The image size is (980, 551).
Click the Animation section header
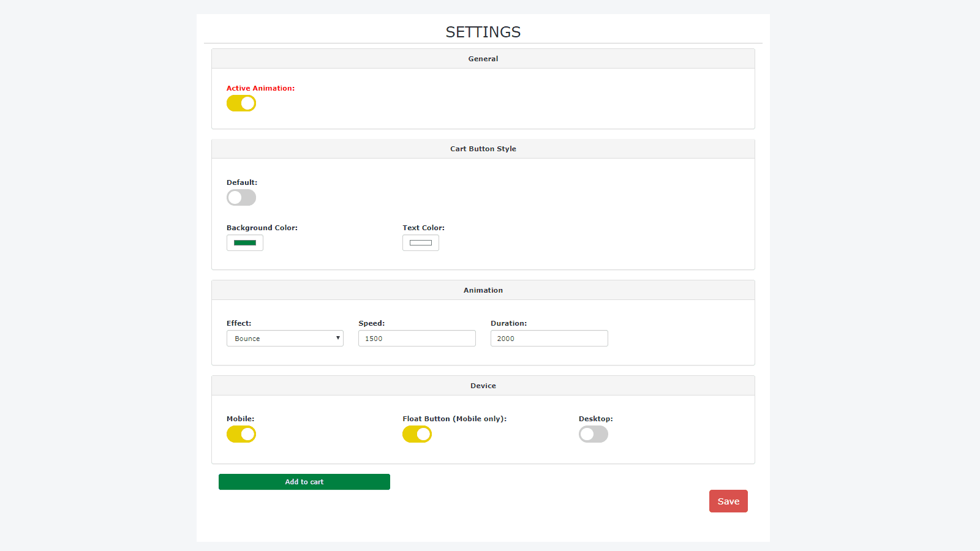pos(483,290)
